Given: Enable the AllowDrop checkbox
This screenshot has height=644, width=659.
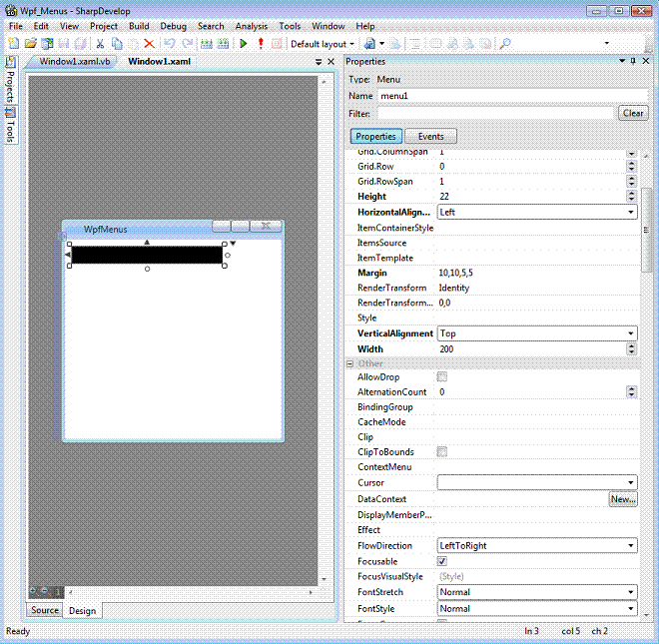Looking at the screenshot, I should coord(442,377).
